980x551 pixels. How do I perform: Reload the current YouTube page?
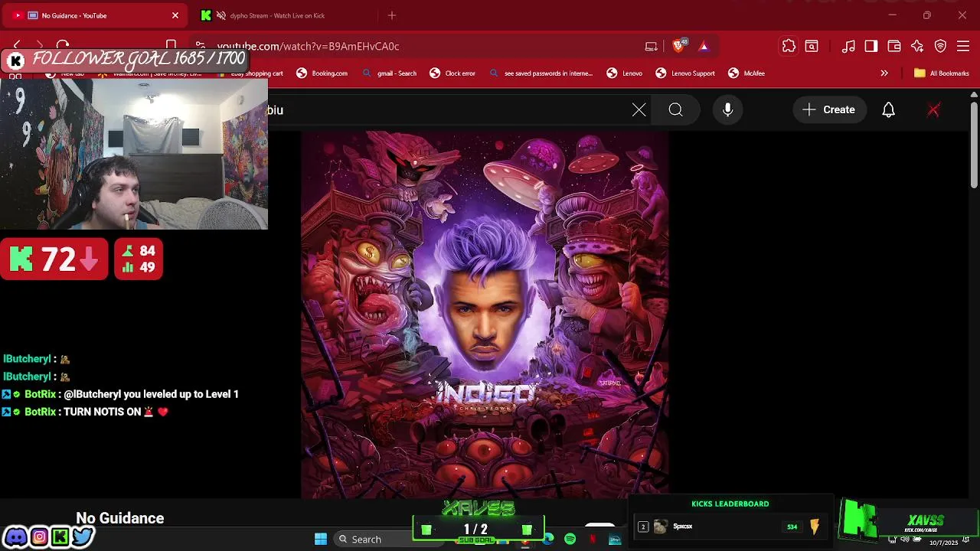pos(63,46)
